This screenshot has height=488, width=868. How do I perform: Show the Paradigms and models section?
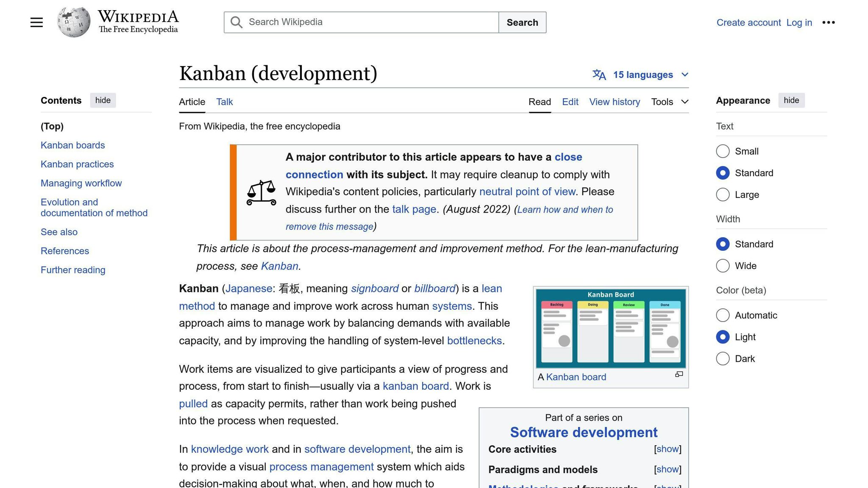(x=667, y=469)
